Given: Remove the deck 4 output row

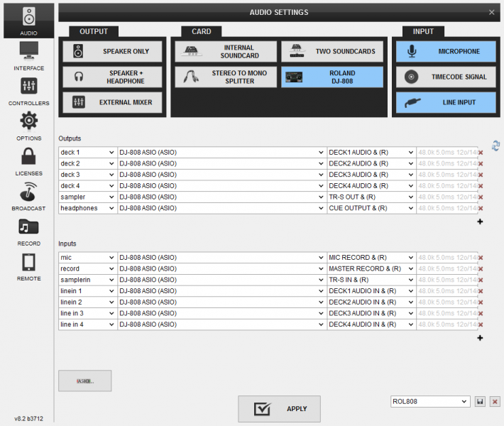Looking at the screenshot, I should tap(481, 186).
